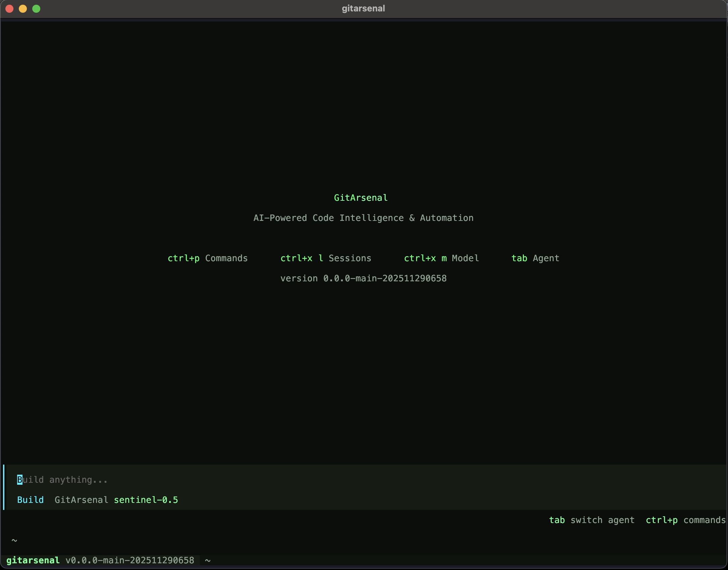Click the gitarsenal status bar label
The image size is (728, 570).
click(33, 560)
